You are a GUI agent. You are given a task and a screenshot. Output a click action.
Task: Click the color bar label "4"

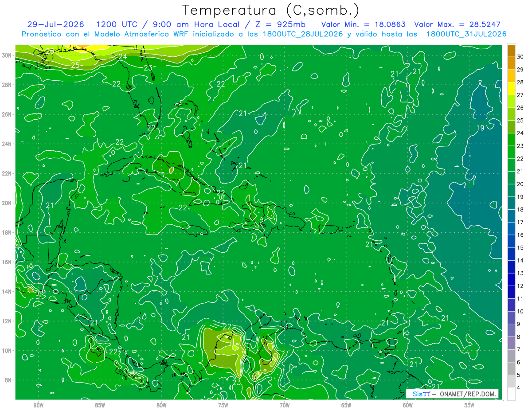pos(519,388)
